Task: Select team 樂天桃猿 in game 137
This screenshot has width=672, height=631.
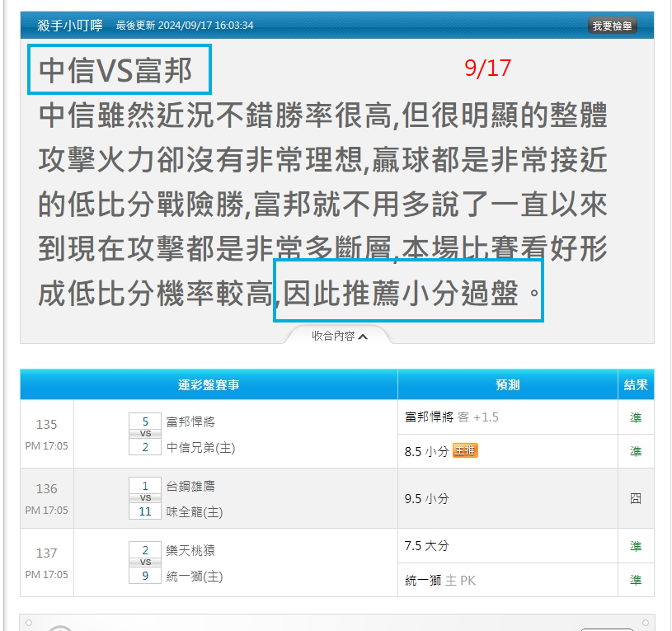Action: tap(190, 550)
